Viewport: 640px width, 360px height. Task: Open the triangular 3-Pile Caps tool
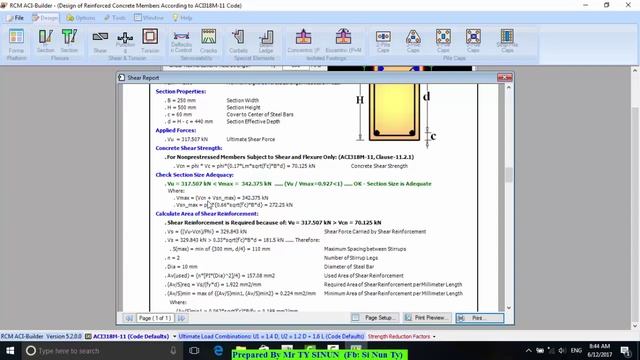click(413, 41)
